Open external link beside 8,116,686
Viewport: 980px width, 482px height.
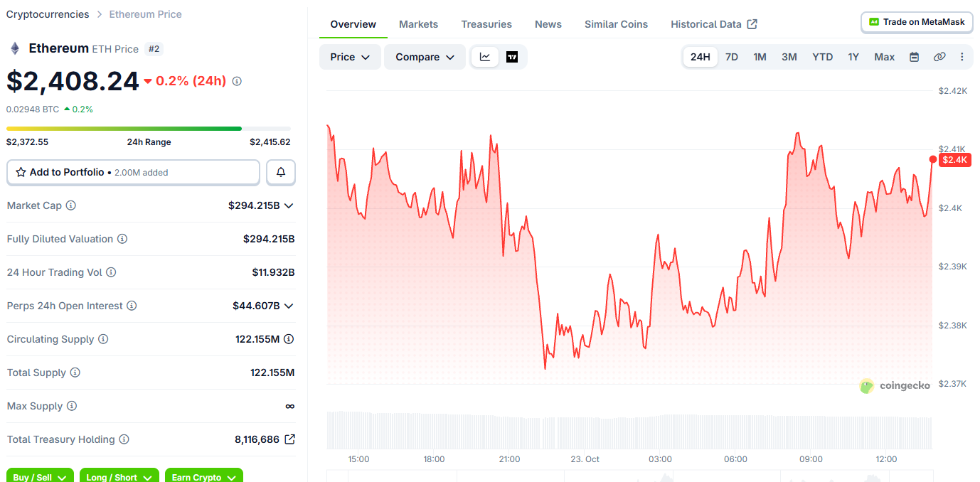pyautogui.click(x=289, y=439)
